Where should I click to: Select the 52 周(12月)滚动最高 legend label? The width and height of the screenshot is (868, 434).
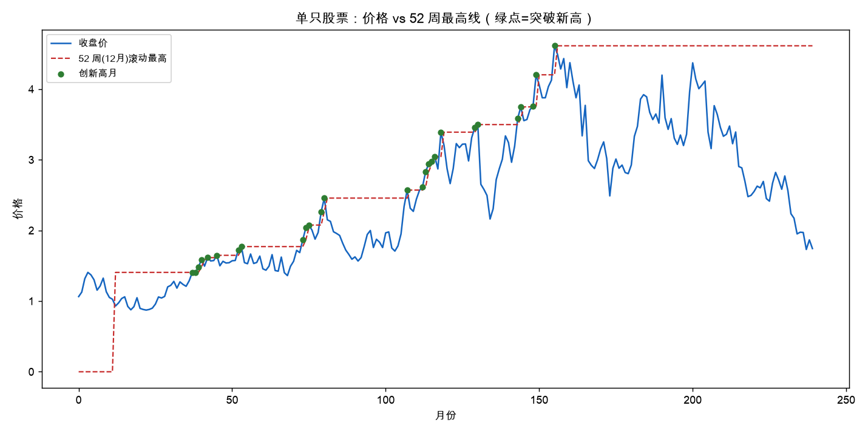point(123,58)
